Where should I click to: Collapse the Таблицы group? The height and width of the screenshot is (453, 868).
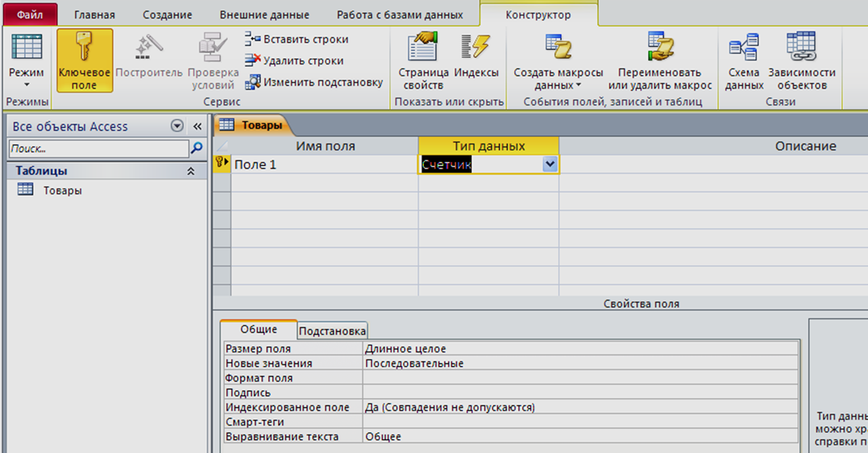[x=191, y=171]
